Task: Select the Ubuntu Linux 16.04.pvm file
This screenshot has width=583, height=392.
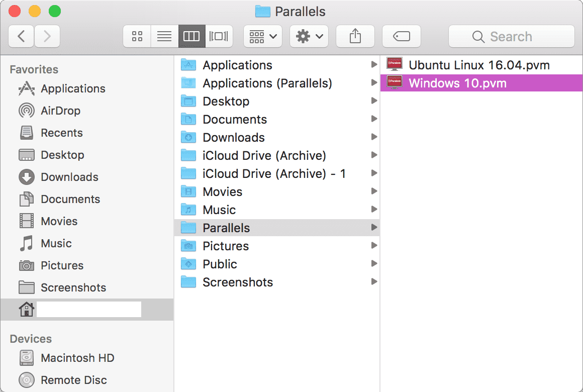Action: click(479, 65)
